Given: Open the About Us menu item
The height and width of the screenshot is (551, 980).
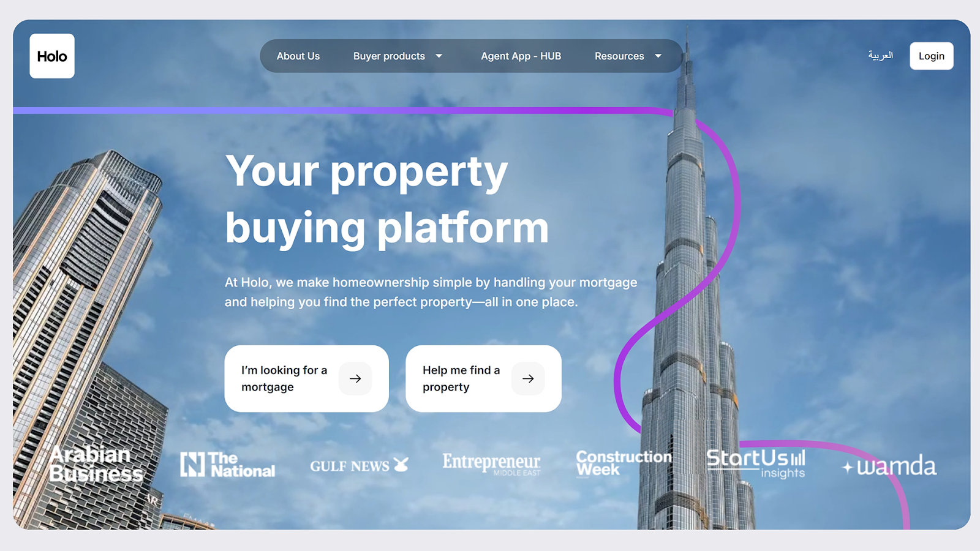Looking at the screenshot, I should [298, 56].
